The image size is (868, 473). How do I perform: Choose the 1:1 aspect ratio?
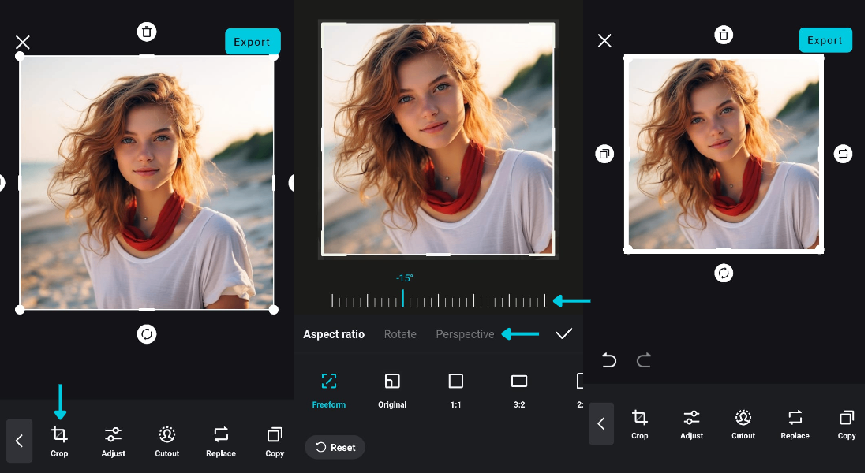(x=455, y=390)
